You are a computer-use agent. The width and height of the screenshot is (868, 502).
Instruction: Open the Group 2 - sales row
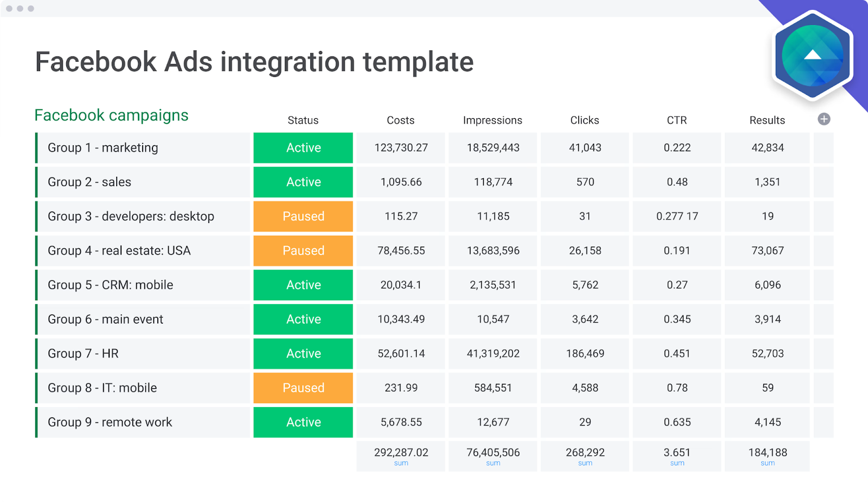90,182
